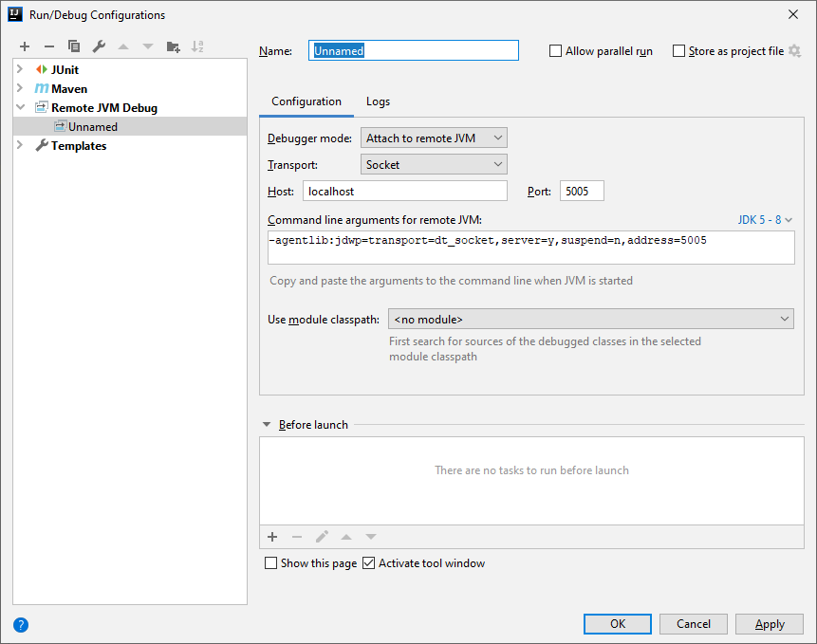Switch to the Logs tab
This screenshot has width=817, height=644.
[x=378, y=101]
